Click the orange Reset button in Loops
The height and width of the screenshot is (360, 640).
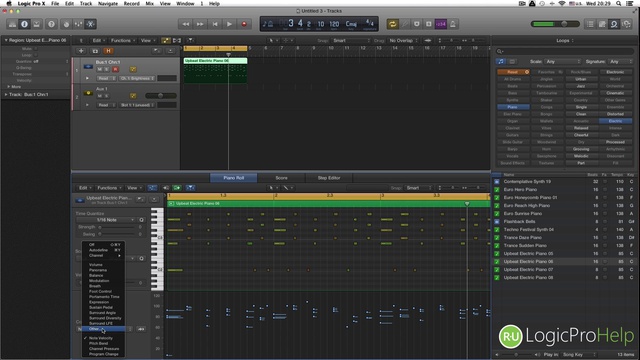click(x=513, y=72)
